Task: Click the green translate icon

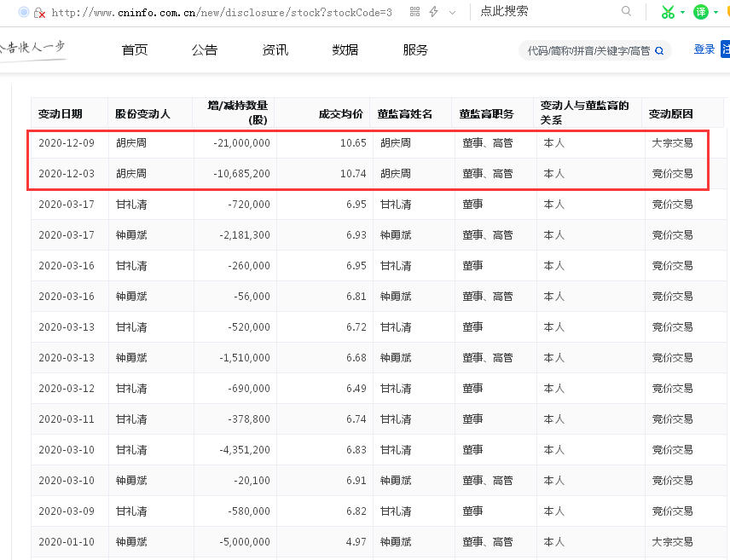Action: pos(700,12)
